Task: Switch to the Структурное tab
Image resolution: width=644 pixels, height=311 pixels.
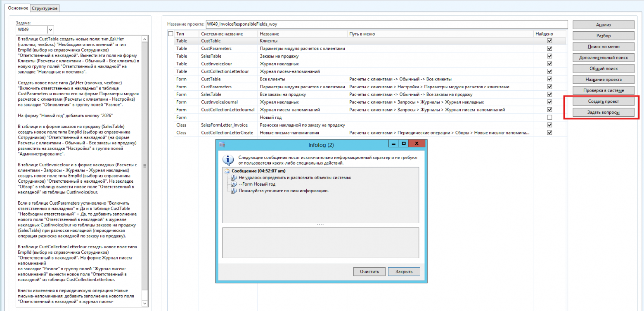Action: pos(45,8)
